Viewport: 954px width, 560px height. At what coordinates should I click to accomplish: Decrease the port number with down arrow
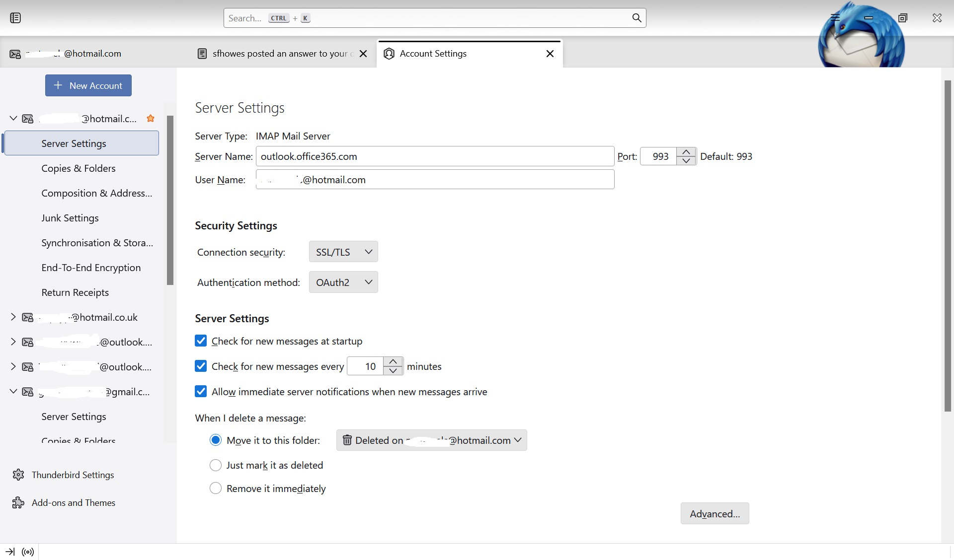tap(686, 160)
